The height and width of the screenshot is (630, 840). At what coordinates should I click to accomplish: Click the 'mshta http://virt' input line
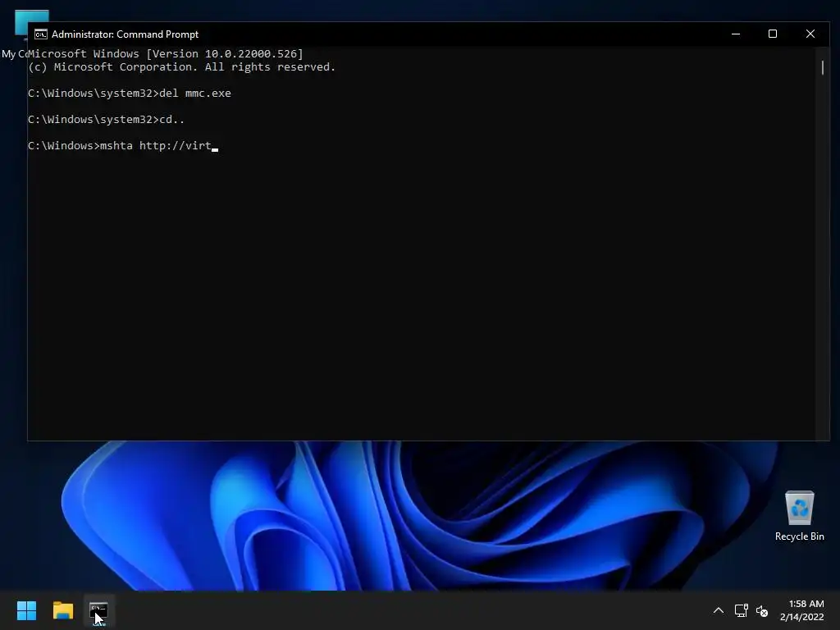(x=123, y=146)
